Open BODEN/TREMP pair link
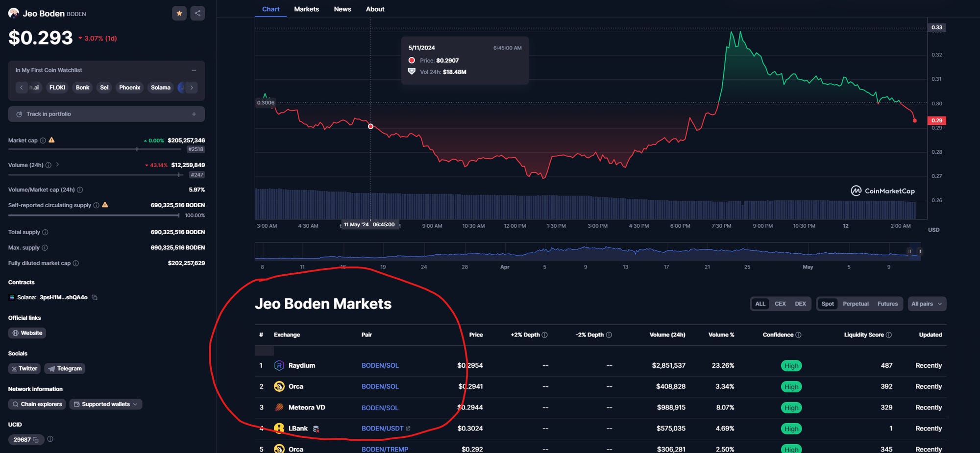This screenshot has height=453, width=980. [x=385, y=449]
